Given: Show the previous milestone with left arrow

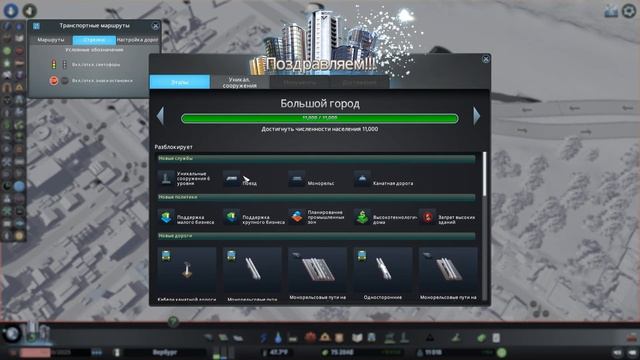Looking at the screenshot, I should 160,116.
